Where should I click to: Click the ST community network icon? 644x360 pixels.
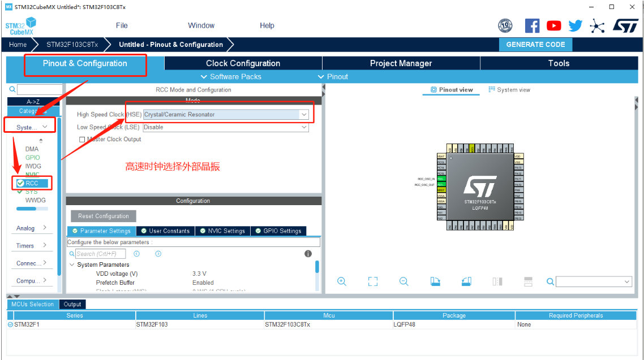(597, 26)
